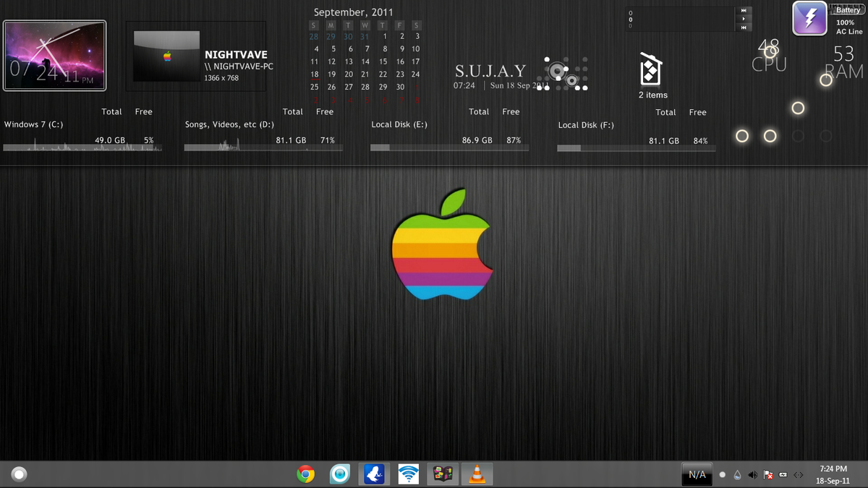The image size is (868, 488).
Task: Click the Local Disk (E:) usage bar
Action: (449, 147)
